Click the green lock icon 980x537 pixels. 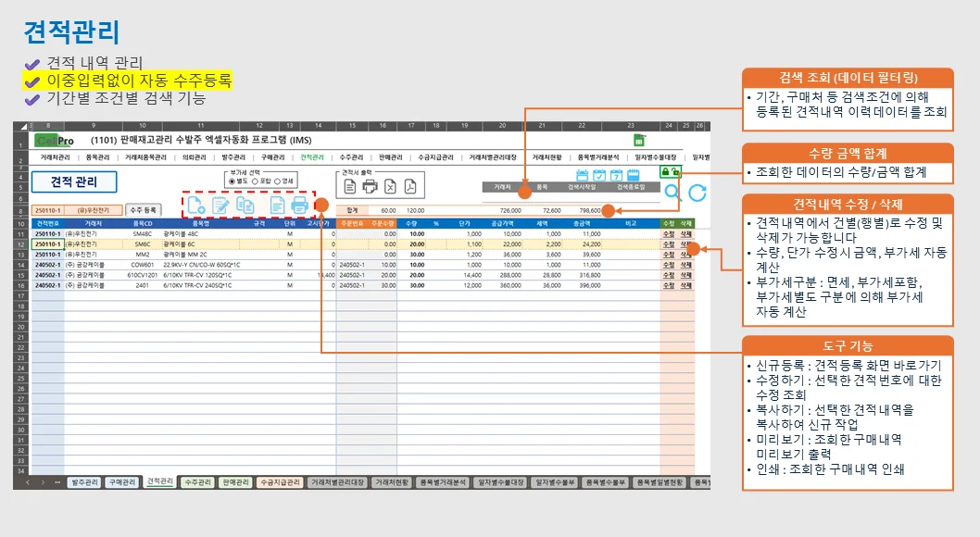(670, 171)
